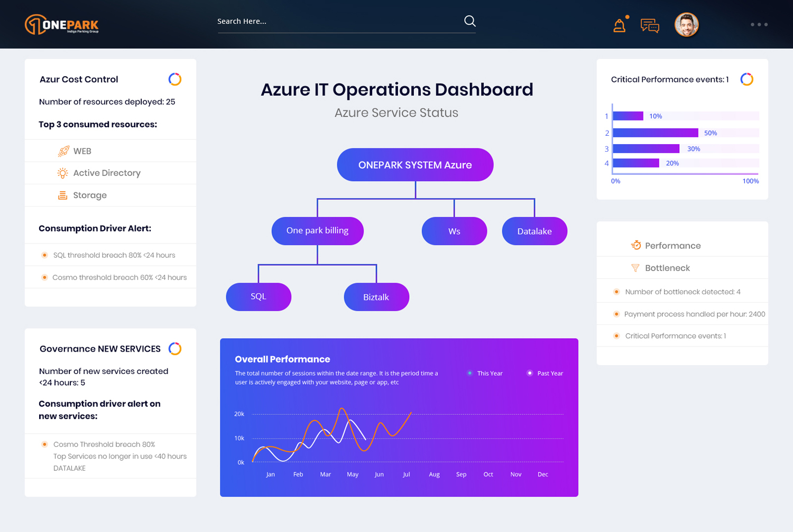The width and height of the screenshot is (793, 532).
Task: Toggle the This Year legend marker
Action: click(469, 373)
